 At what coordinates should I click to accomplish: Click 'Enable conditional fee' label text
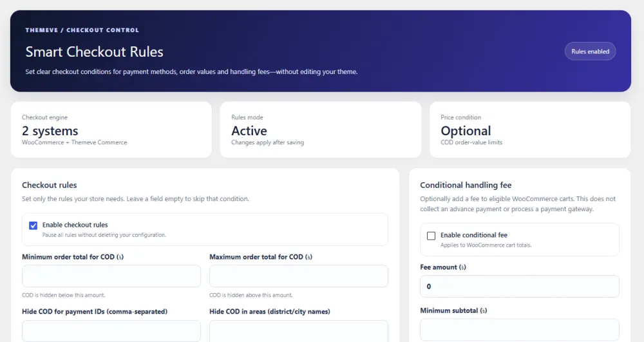coord(474,235)
